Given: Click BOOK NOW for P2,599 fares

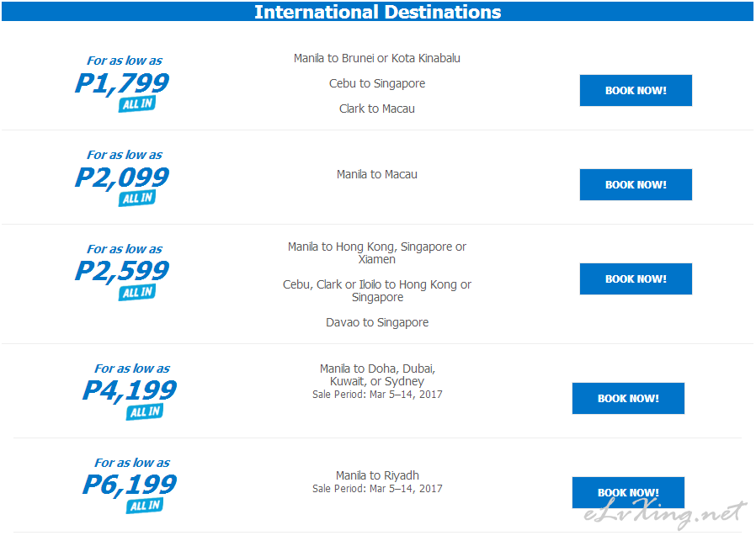Looking at the screenshot, I should [x=636, y=279].
